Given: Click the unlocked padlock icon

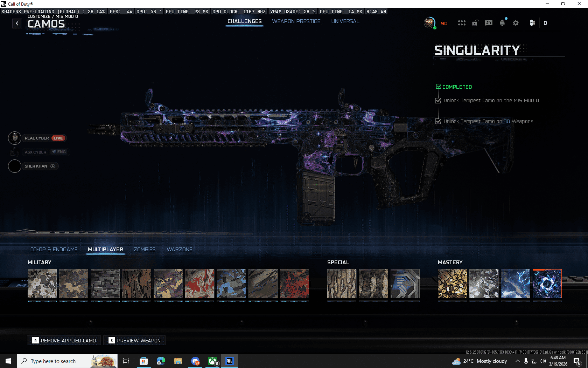Looking at the screenshot, I should (475, 23).
